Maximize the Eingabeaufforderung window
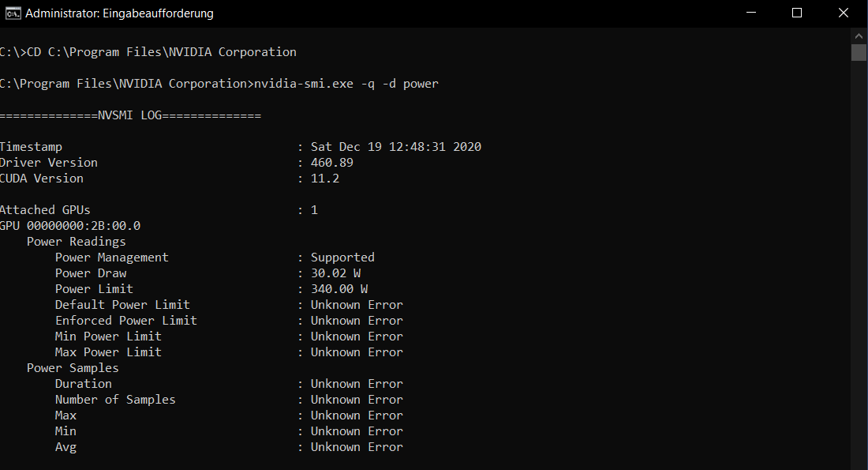This screenshot has width=868, height=470. [797, 13]
